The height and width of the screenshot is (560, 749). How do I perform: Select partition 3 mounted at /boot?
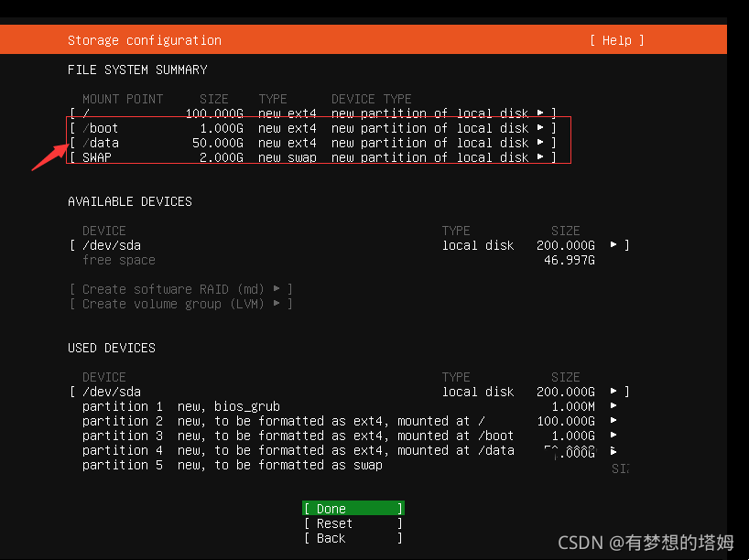pos(350,436)
